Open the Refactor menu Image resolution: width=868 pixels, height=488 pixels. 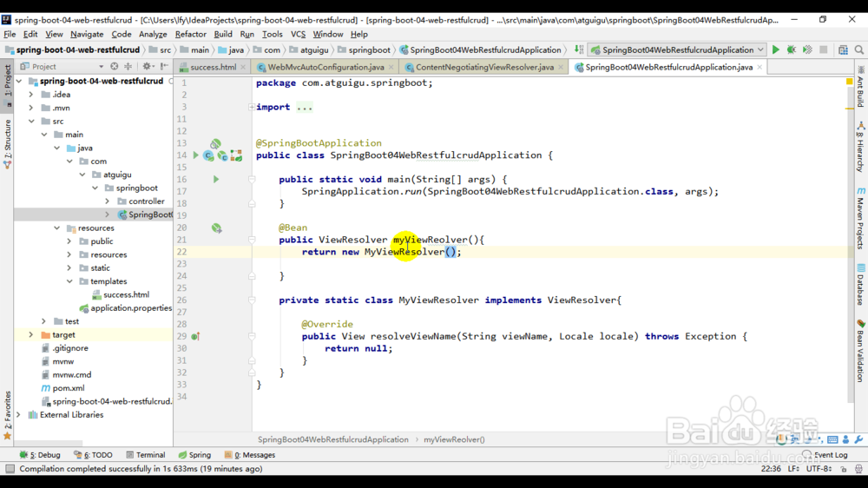point(190,35)
